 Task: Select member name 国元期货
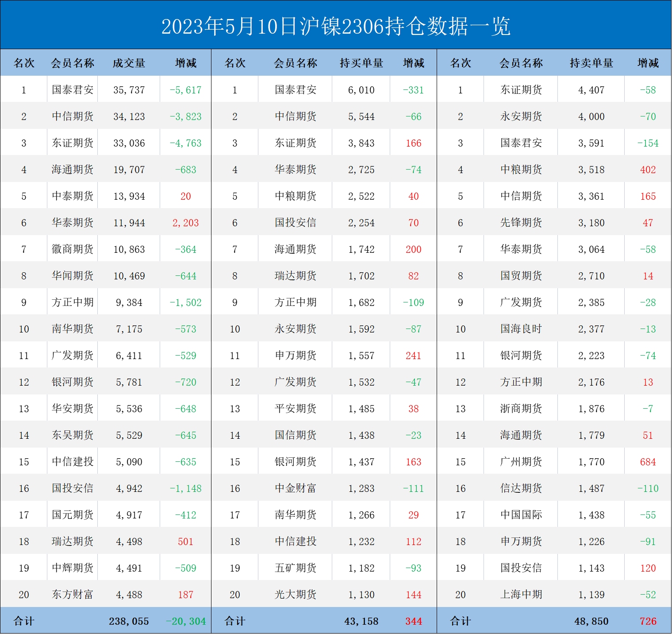click(73, 514)
